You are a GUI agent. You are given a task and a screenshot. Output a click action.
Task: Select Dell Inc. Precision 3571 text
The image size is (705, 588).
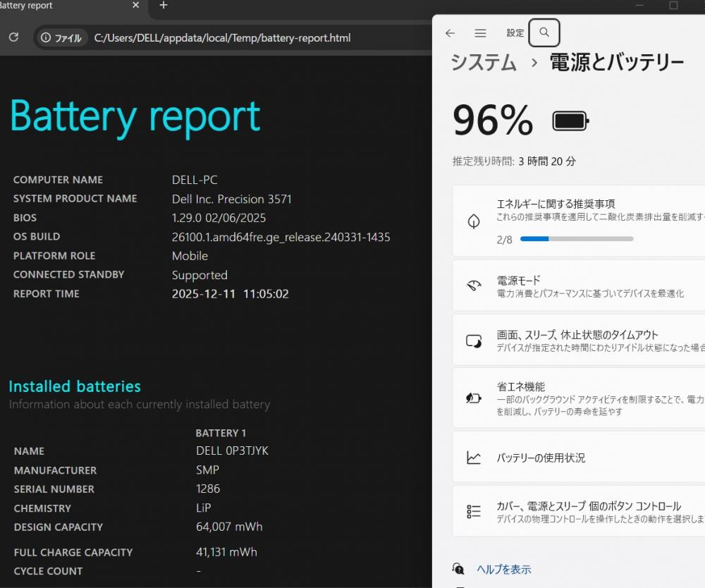point(231,199)
